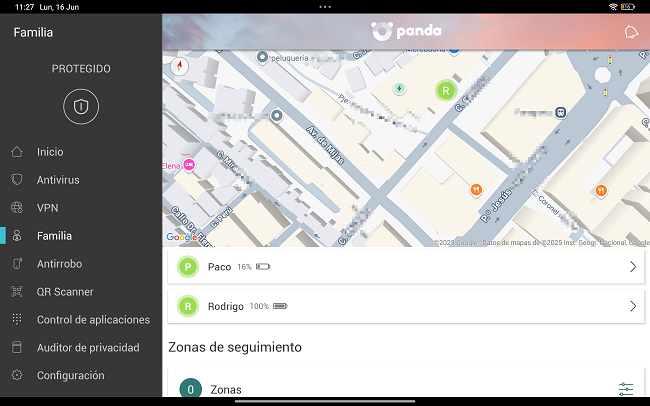This screenshot has width=650, height=406.
Task: Open the Inicio menu item
Action: pos(50,152)
